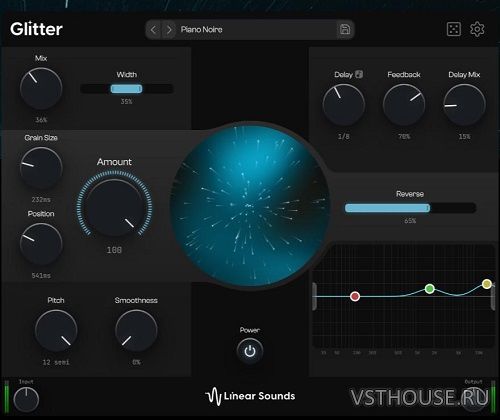Select the red EQ band node

[x=355, y=296]
